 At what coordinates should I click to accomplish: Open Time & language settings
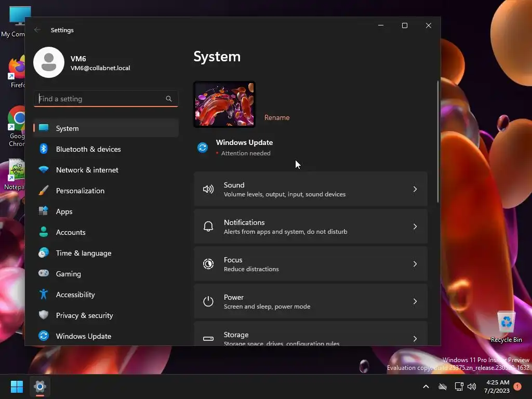106,253
